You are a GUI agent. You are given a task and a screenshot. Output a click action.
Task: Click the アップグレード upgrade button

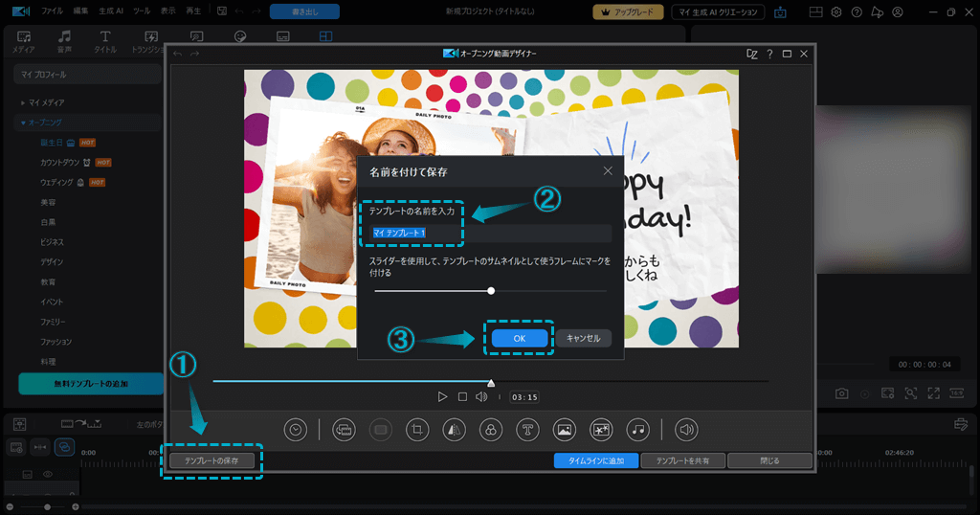coord(628,11)
